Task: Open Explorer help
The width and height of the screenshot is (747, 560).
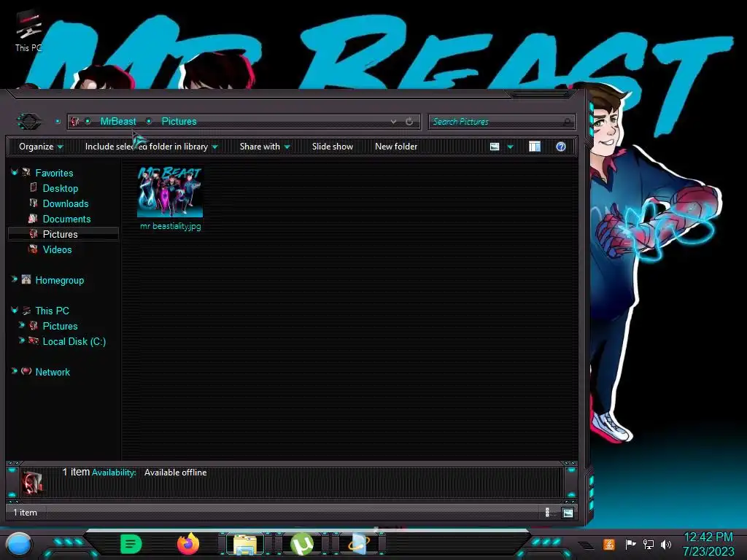Action: [x=561, y=147]
